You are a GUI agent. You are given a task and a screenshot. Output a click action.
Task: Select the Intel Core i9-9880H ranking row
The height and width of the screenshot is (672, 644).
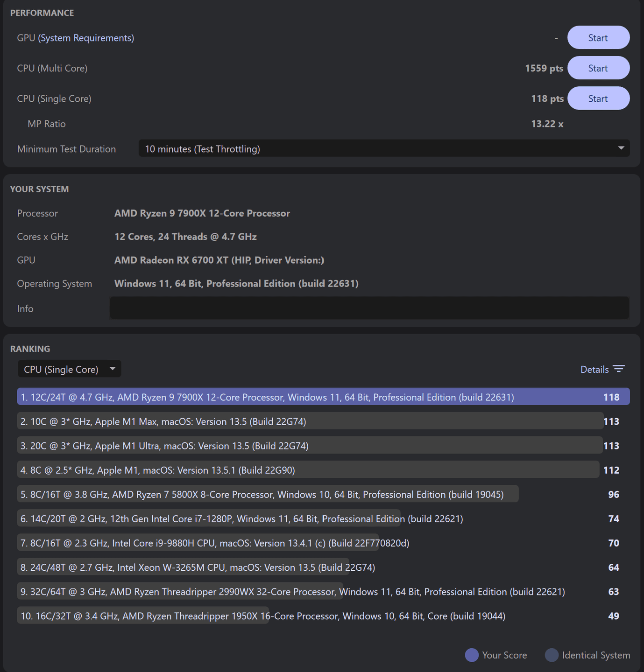[323, 543]
